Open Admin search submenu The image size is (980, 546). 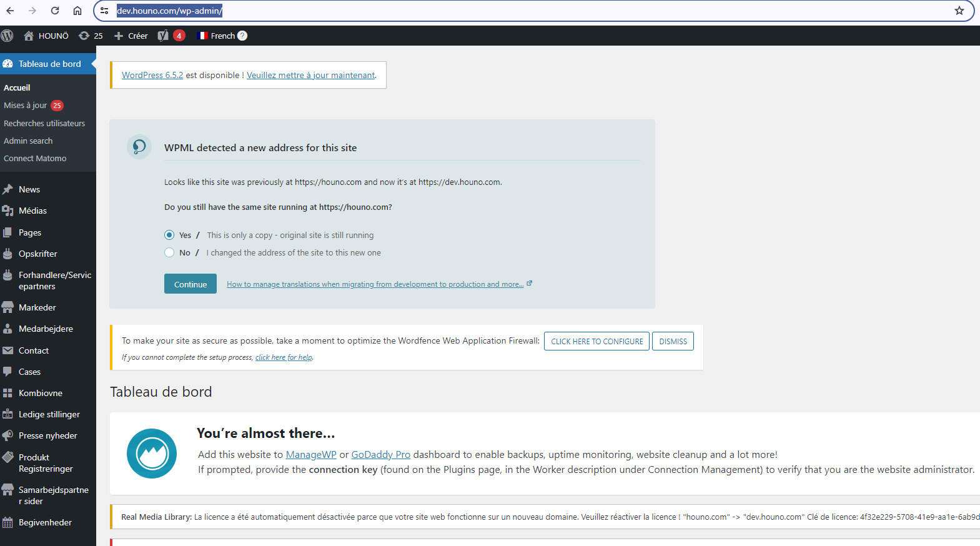point(28,141)
